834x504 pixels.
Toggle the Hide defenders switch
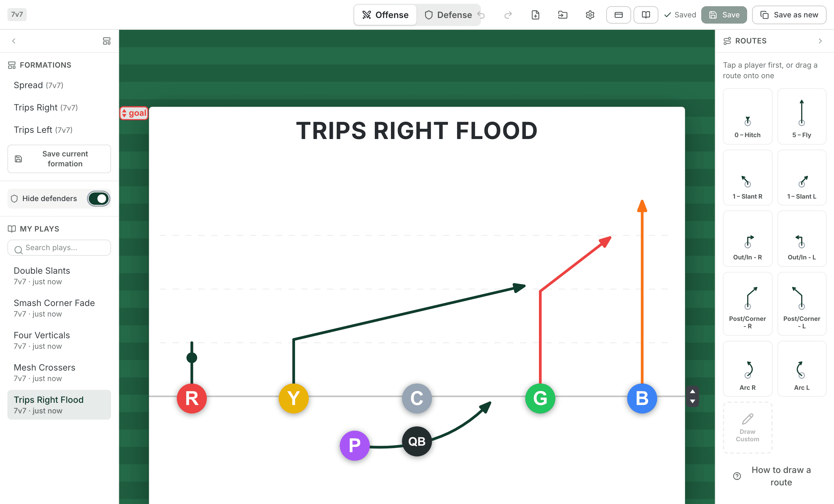point(98,199)
